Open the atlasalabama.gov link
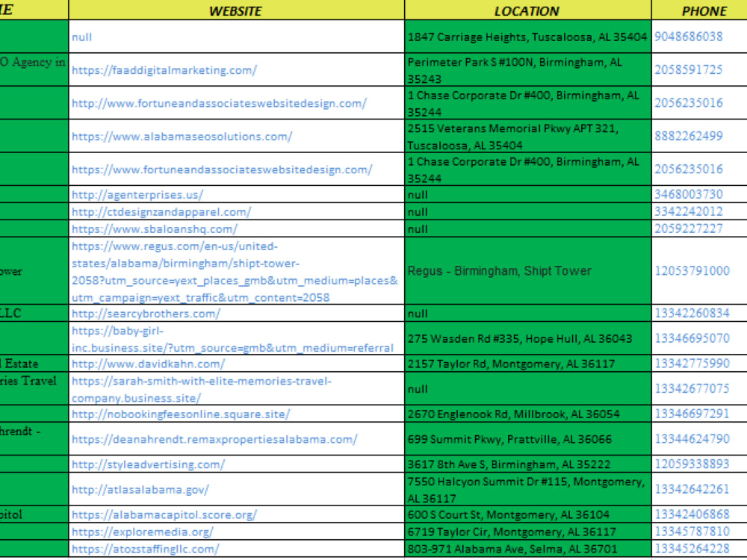 pyautogui.click(x=140, y=490)
